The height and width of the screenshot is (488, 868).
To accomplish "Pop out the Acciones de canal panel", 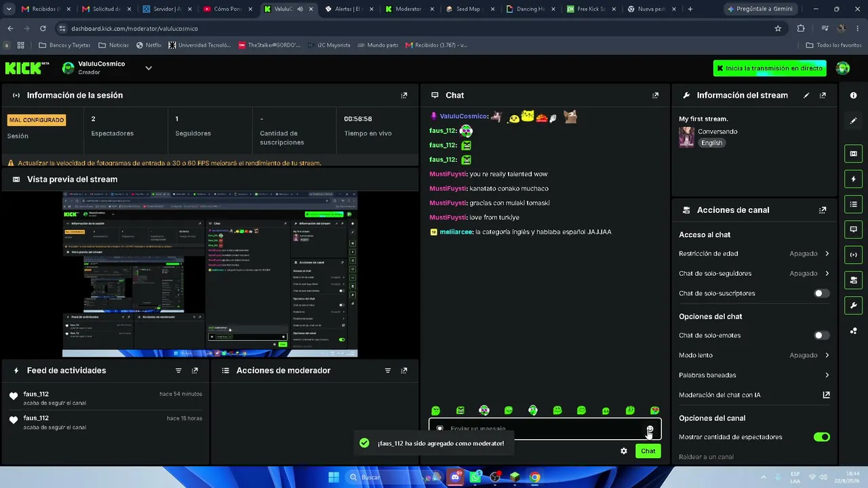I will pos(823,210).
